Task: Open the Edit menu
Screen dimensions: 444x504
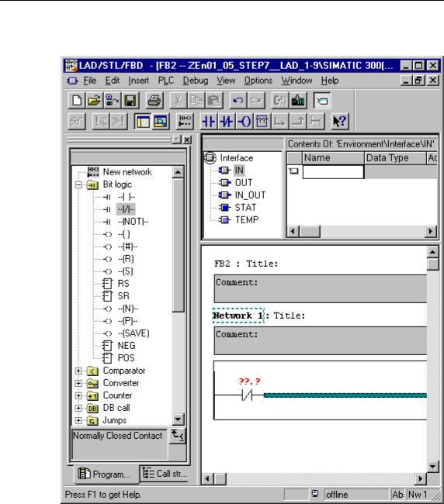Action: [x=113, y=81]
